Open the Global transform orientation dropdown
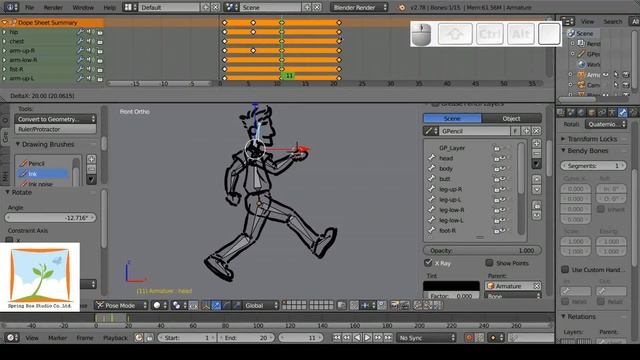 261,305
